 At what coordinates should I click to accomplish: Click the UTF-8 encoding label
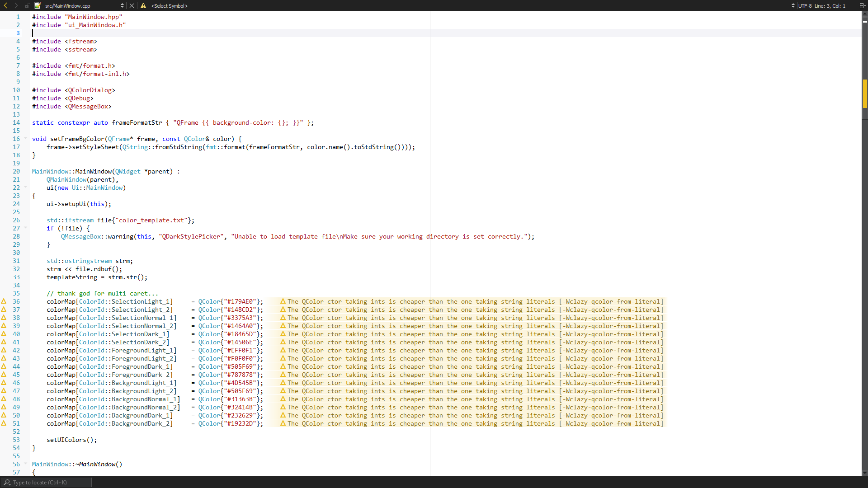coord(805,6)
